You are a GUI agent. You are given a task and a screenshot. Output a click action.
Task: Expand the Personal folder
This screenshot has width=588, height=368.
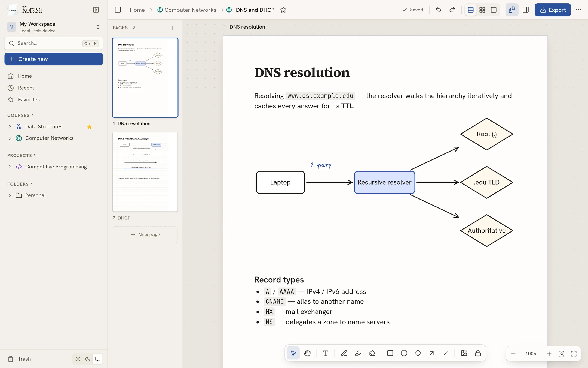pyautogui.click(x=10, y=195)
